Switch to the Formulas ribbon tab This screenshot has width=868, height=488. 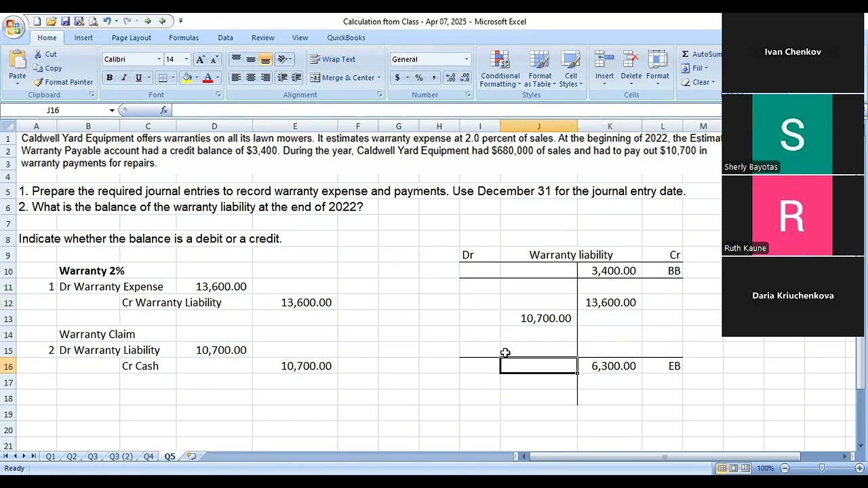pyautogui.click(x=184, y=38)
